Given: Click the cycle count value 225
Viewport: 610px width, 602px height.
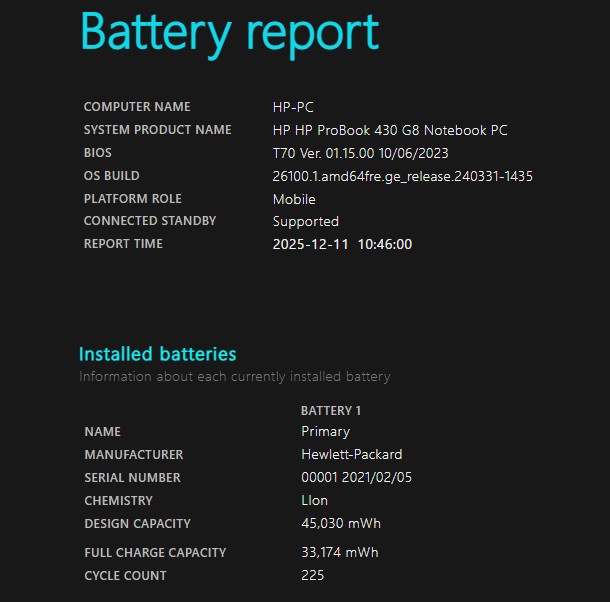Looking at the screenshot, I should coord(312,575).
